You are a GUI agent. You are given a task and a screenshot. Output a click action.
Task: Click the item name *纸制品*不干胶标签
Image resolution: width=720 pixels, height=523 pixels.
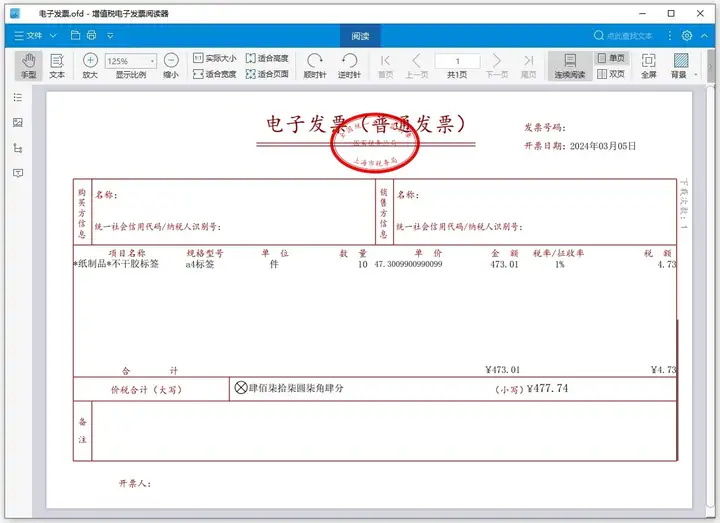tap(116, 264)
